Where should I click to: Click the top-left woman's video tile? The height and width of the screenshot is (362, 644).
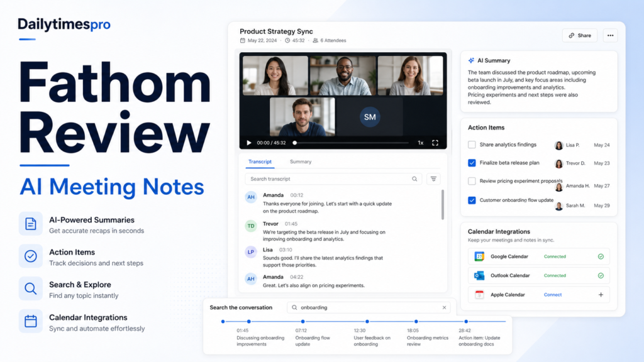275,75
